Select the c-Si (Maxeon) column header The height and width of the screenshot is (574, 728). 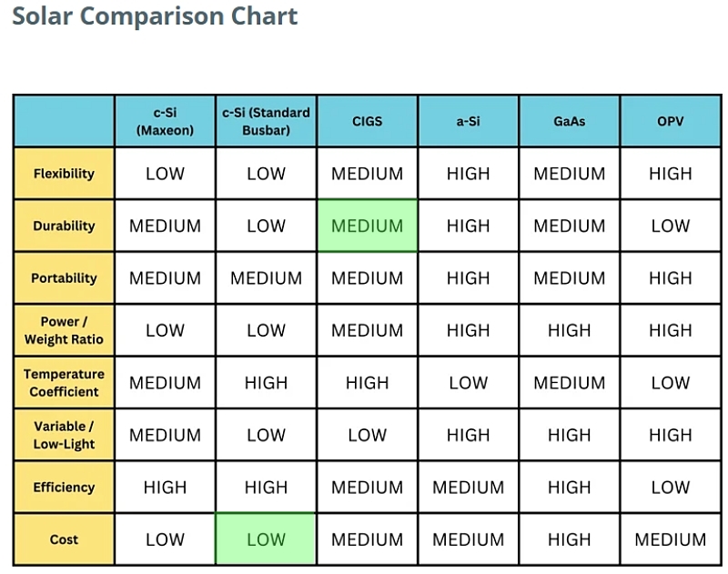[x=165, y=121]
